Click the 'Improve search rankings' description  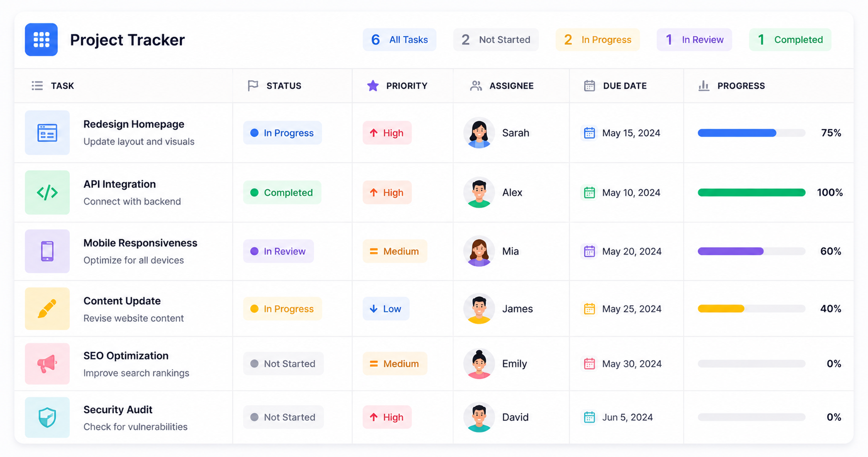point(136,373)
